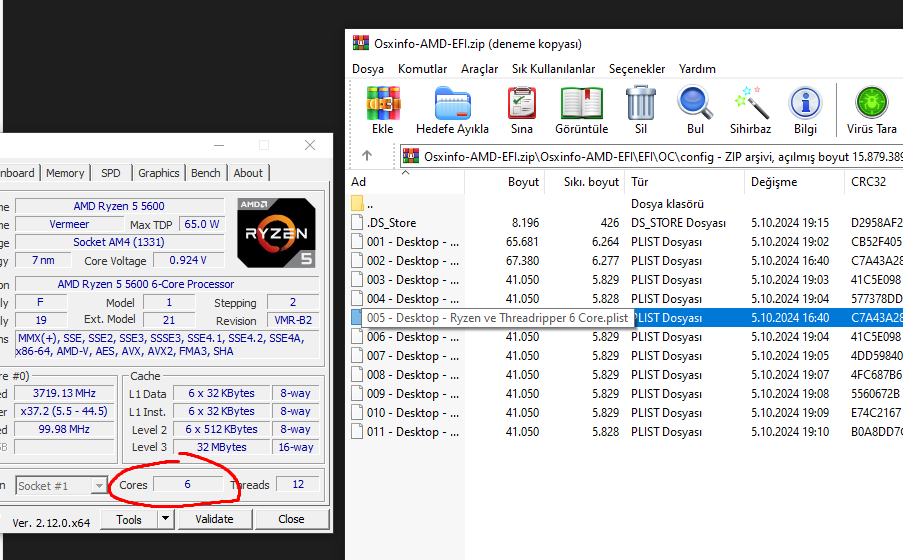Image resolution: width=903 pixels, height=560 pixels.
Task: Click the Sil trash can icon
Action: 640,103
